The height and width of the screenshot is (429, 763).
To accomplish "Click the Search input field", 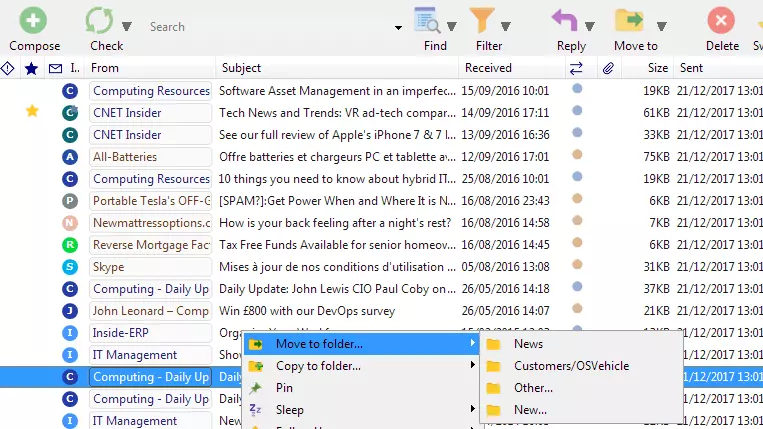I will click(270, 27).
